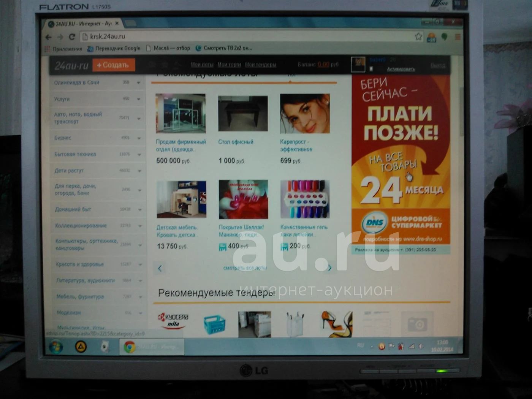Click the volume speaker tray icon
Screen dimensions: 532x399
click(x=421, y=346)
